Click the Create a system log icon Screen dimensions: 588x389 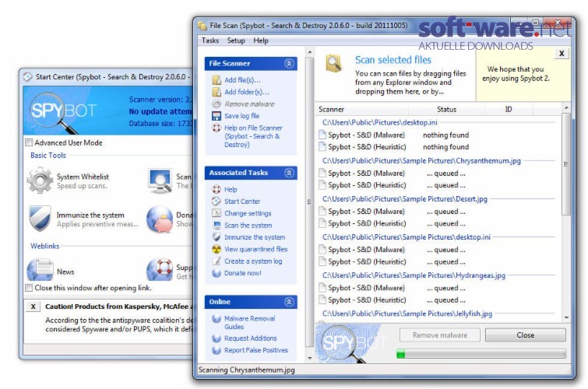(217, 261)
